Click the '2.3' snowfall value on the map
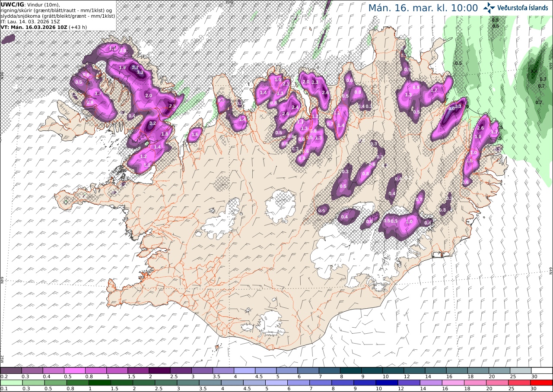Image resolution: width=553 pixels, height=392 pixels. coord(315,82)
